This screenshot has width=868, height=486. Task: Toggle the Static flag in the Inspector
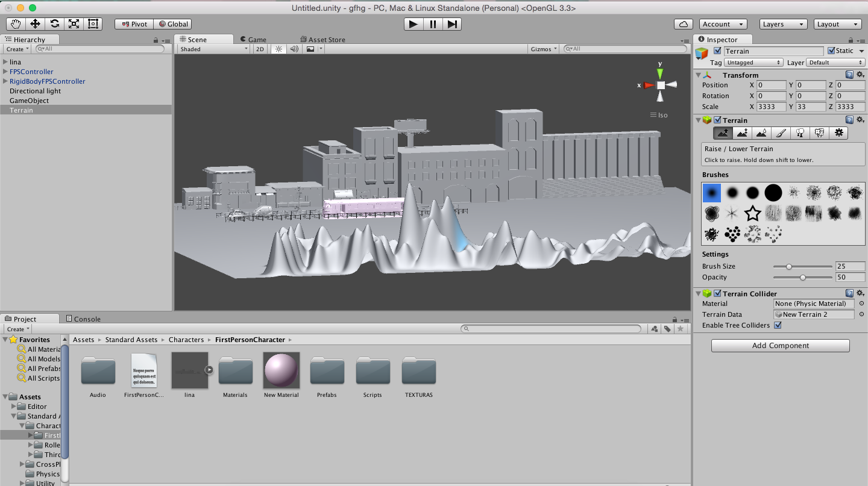pos(830,51)
